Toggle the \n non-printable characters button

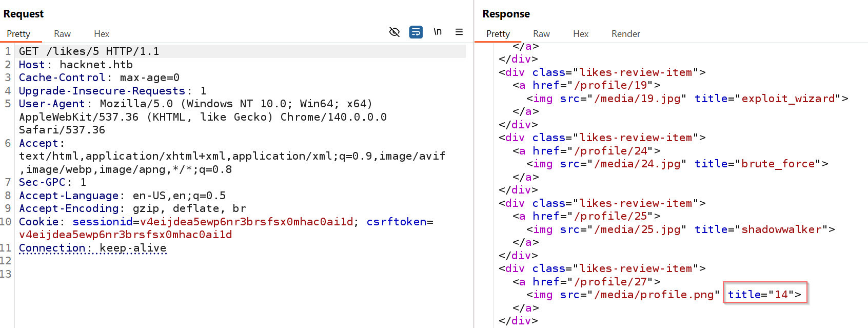pyautogui.click(x=438, y=32)
